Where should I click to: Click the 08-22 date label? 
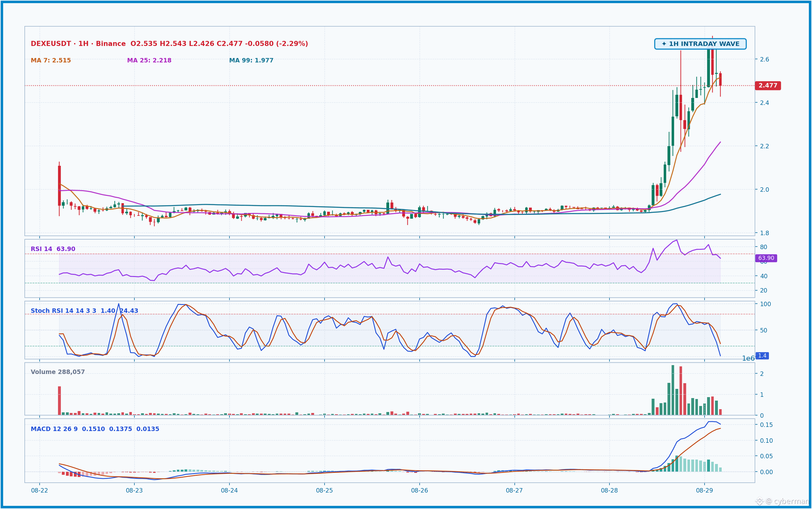point(39,491)
